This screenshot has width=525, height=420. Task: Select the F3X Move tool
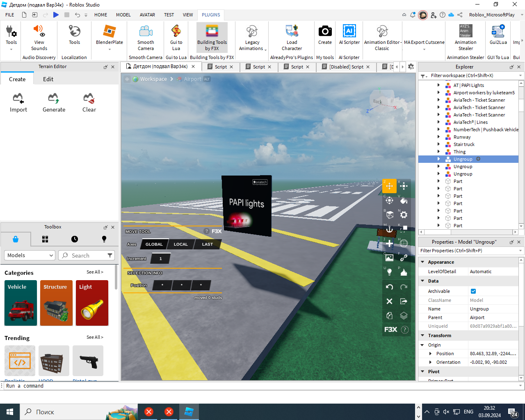(389, 186)
